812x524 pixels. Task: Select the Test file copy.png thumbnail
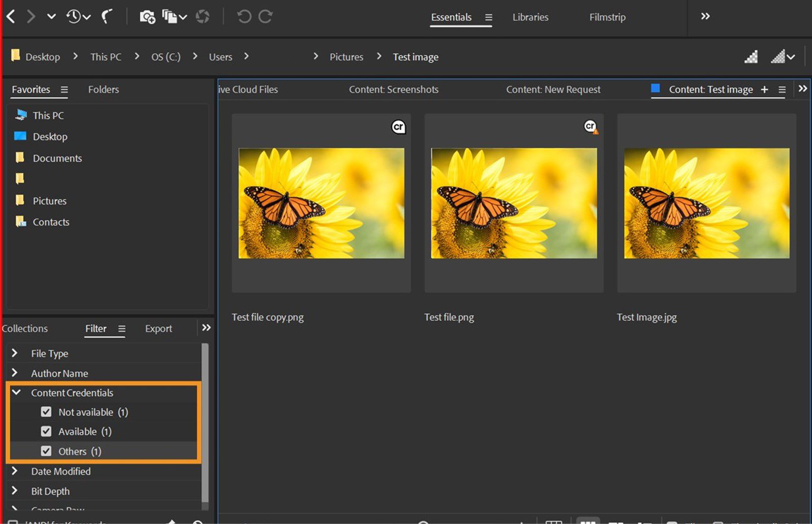click(x=321, y=203)
